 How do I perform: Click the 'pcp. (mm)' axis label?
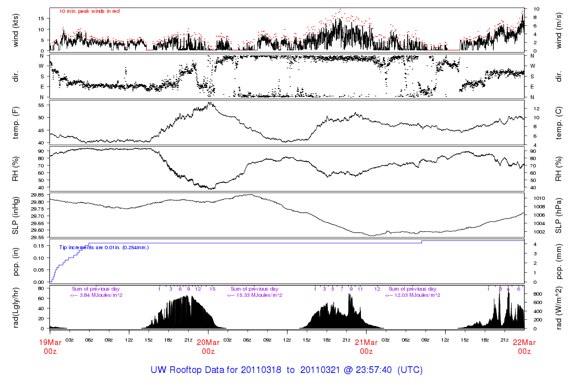[558, 262]
